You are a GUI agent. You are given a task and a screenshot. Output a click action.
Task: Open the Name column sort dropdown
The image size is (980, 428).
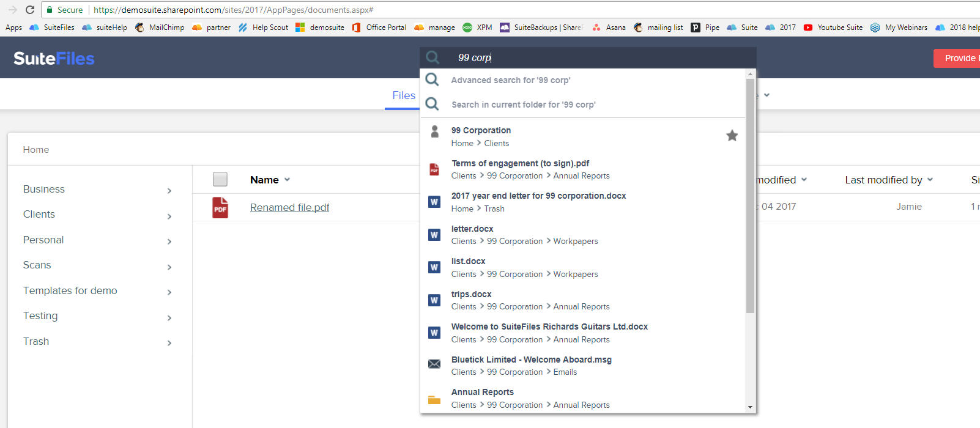(x=287, y=180)
